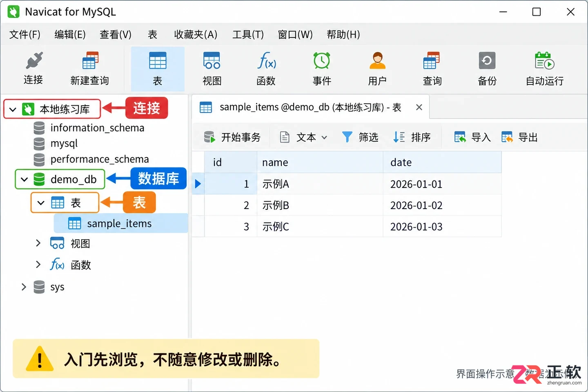Click id cell with value 1
The width and height of the screenshot is (588, 392).
coord(231,184)
